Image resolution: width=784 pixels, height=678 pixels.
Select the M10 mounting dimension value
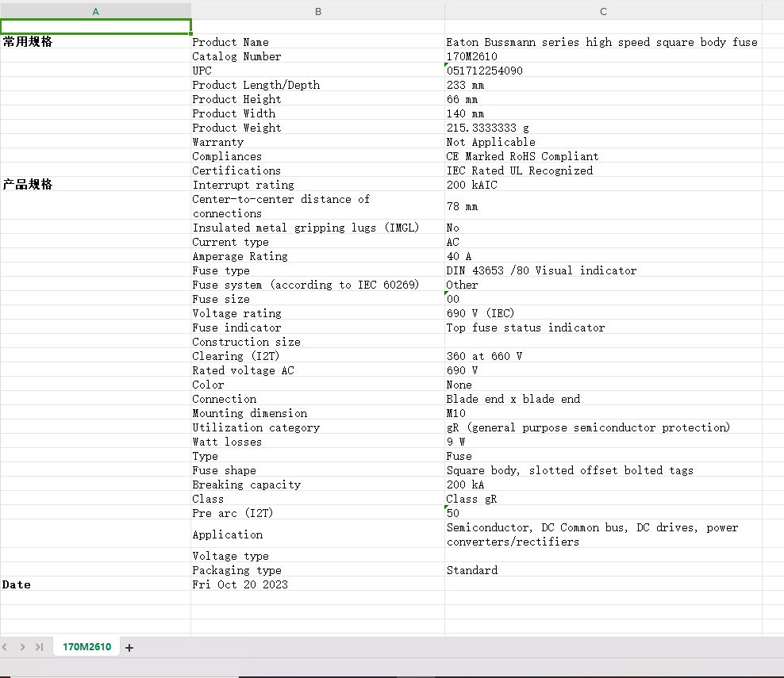tap(603, 412)
